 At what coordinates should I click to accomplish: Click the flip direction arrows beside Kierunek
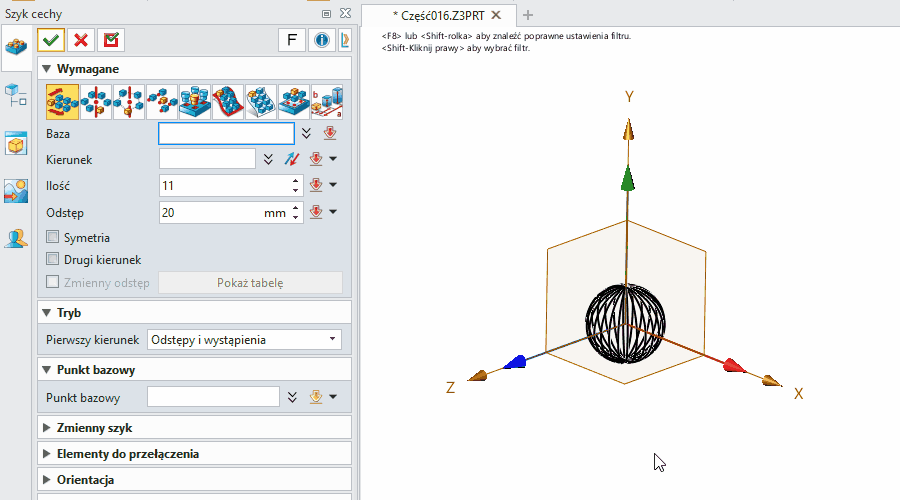pos(291,158)
